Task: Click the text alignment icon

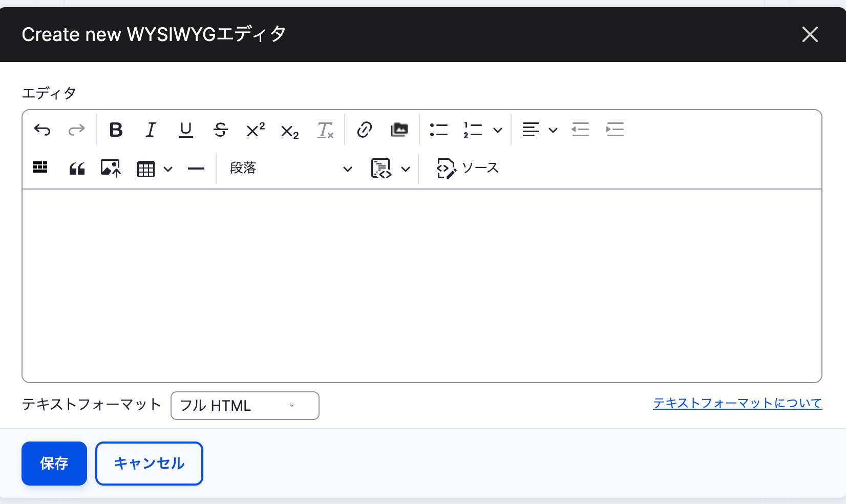Action: tap(531, 130)
